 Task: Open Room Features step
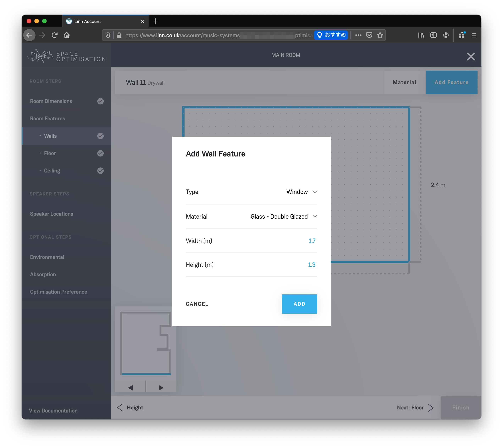47,119
